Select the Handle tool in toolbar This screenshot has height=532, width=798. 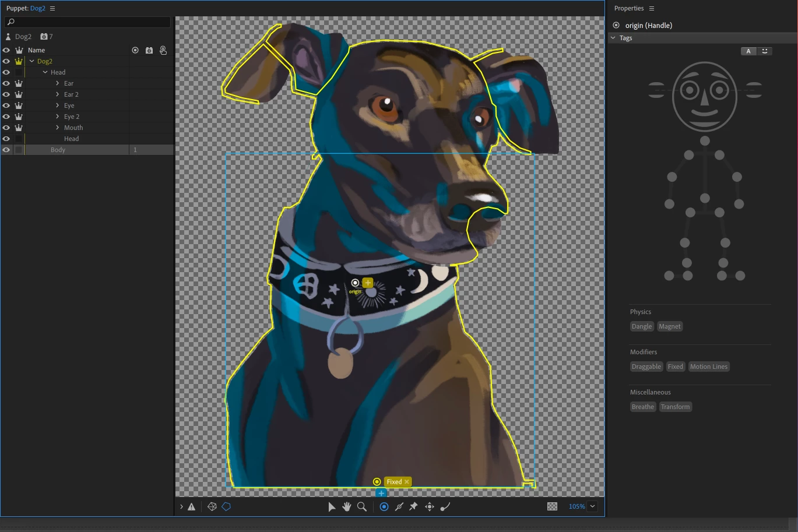[x=384, y=507]
